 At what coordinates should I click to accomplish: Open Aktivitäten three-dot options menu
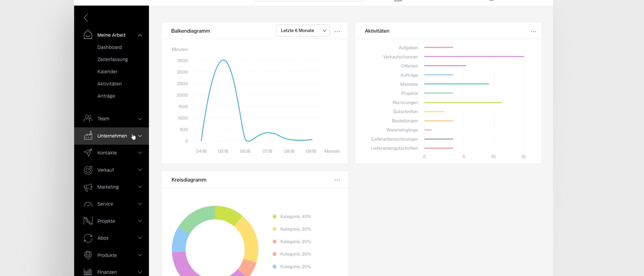coord(533,31)
